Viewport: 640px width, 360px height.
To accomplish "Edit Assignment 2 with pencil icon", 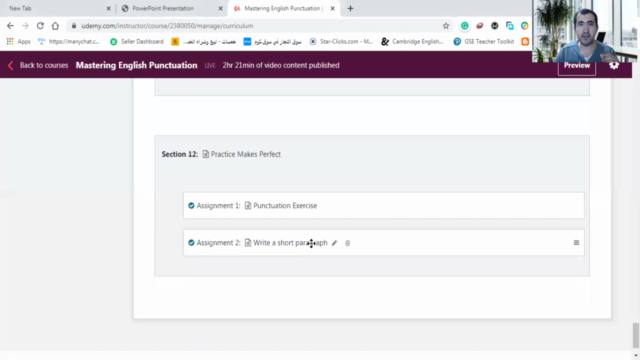I will [334, 243].
